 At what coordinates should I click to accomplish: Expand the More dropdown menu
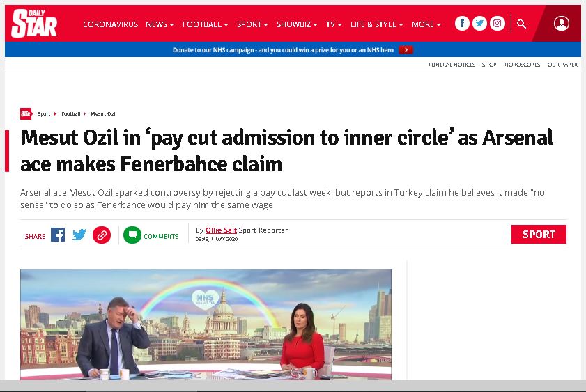click(x=426, y=24)
